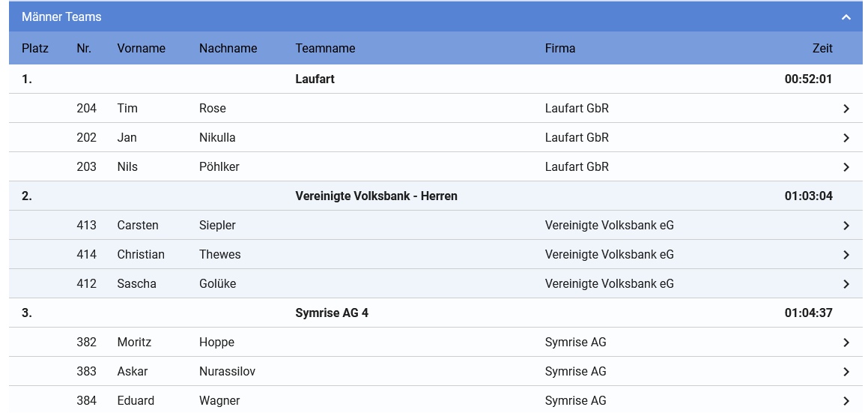Click the Männer Teams header title
The height and width of the screenshot is (413, 868).
pos(61,16)
